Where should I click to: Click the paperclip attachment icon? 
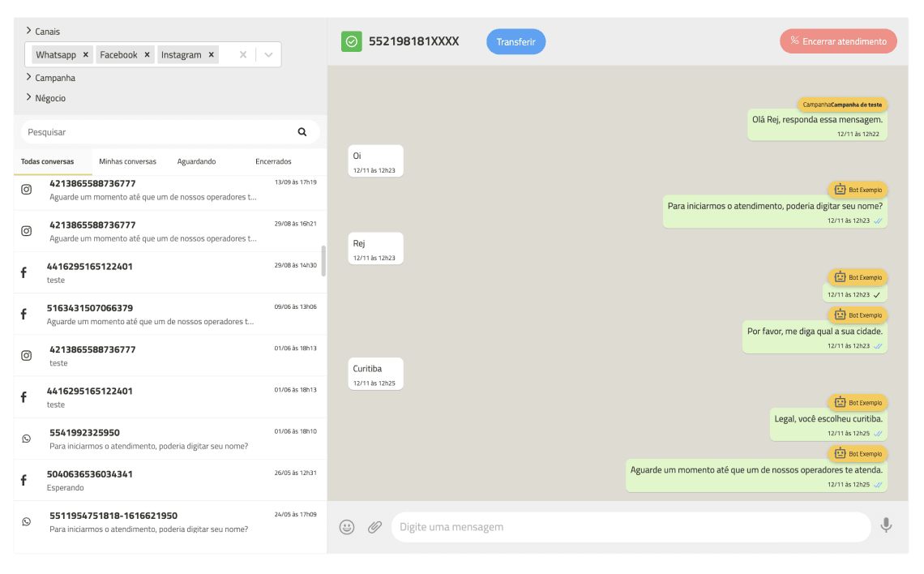[x=374, y=527]
